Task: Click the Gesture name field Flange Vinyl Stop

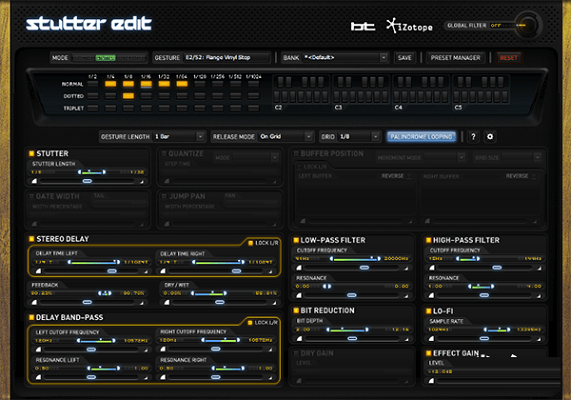Action: (x=227, y=58)
